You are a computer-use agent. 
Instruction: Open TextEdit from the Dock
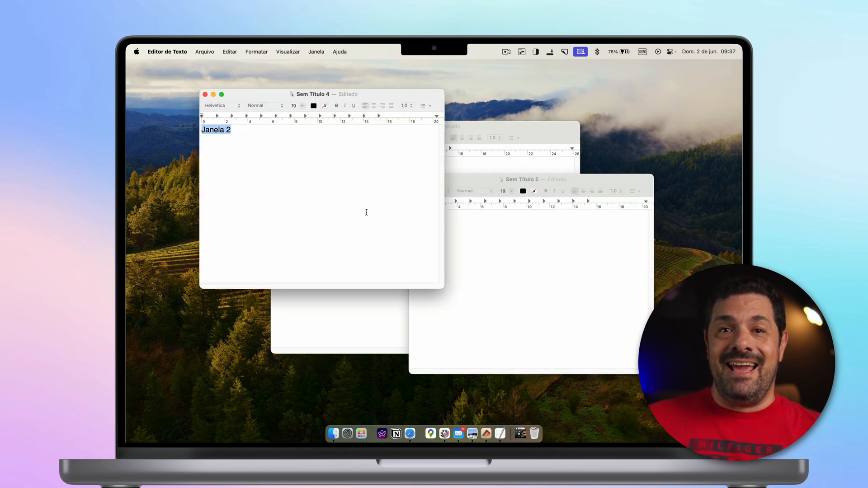coord(500,434)
